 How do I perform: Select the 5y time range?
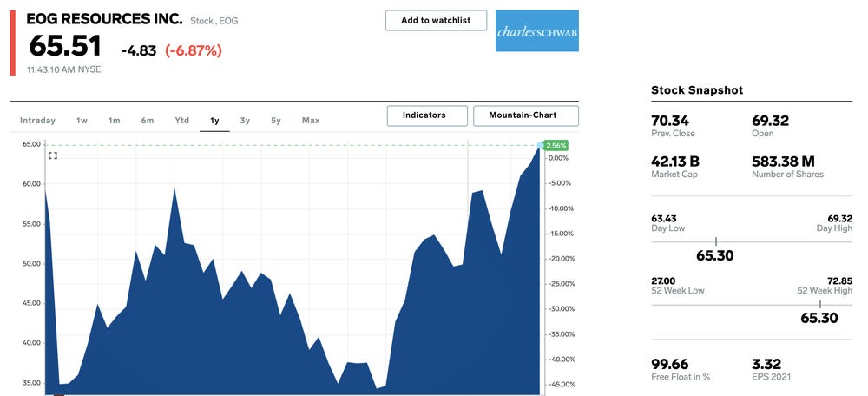coord(276,120)
